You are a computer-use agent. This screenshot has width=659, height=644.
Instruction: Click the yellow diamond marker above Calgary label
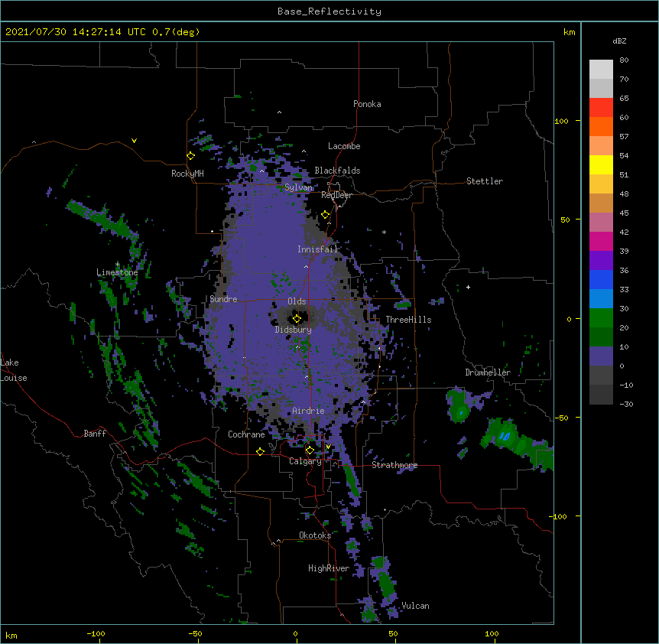click(310, 450)
